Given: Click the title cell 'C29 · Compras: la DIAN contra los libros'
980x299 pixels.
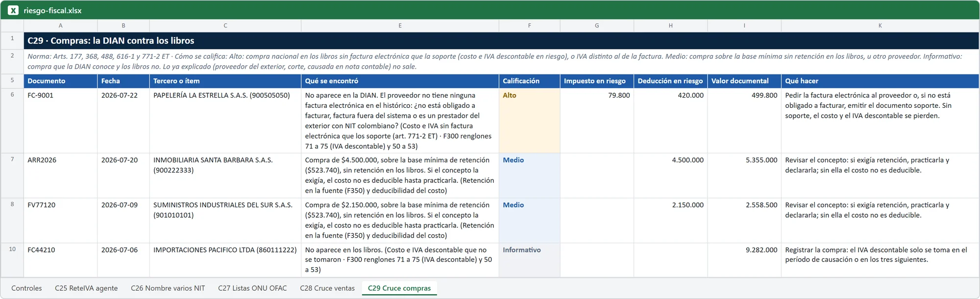Looking at the screenshot, I should click(x=501, y=41).
